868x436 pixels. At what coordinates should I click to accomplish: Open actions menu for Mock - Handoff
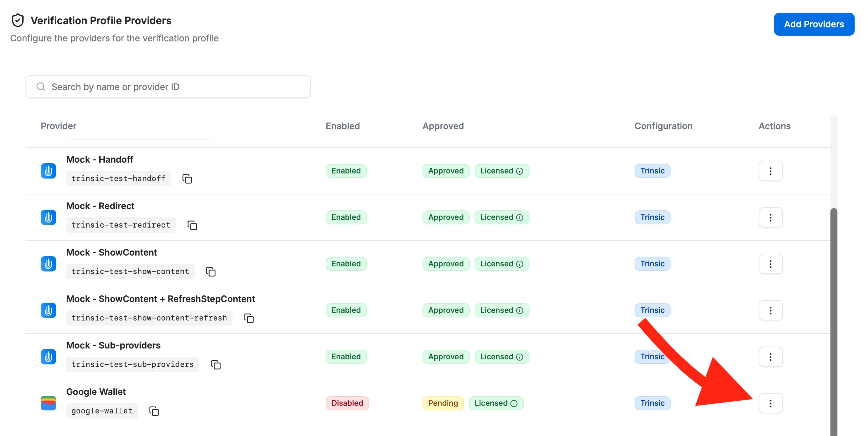click(770, 171)
